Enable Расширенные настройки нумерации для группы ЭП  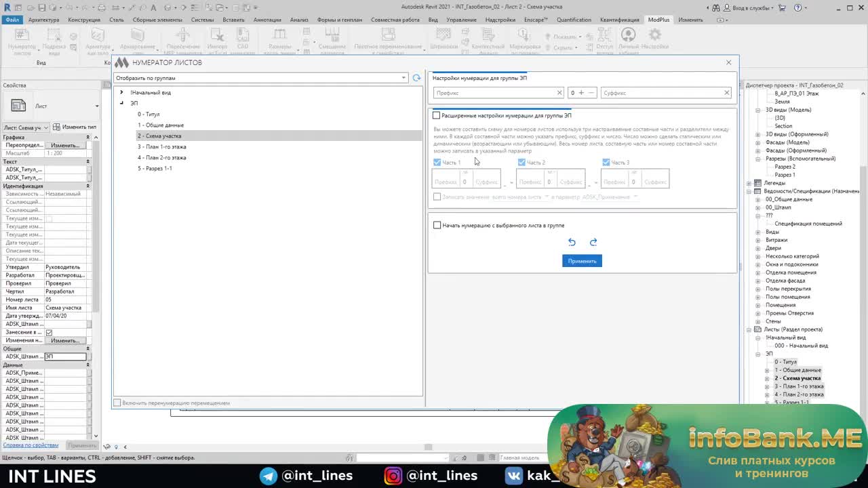point(436,115)
